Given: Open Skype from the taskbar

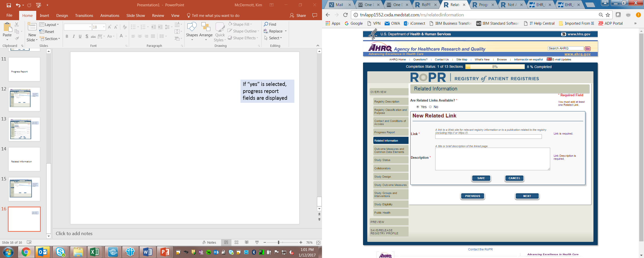Looking at the screenshot, I should point(60,252).
